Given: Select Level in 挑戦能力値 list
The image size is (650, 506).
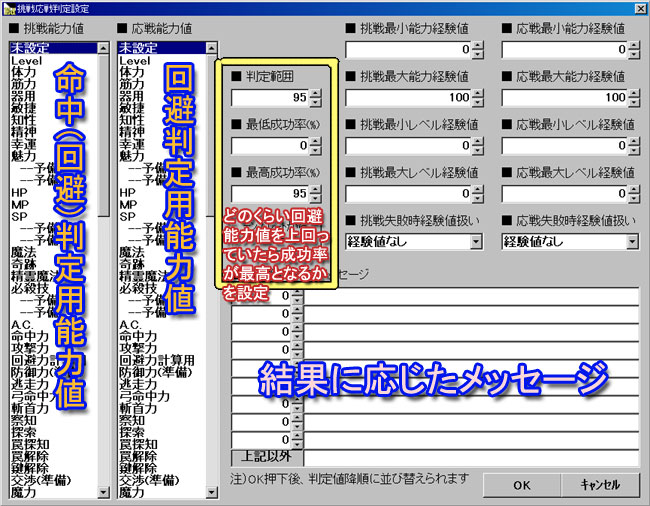Looking at the screenshot, I should 27,61.
